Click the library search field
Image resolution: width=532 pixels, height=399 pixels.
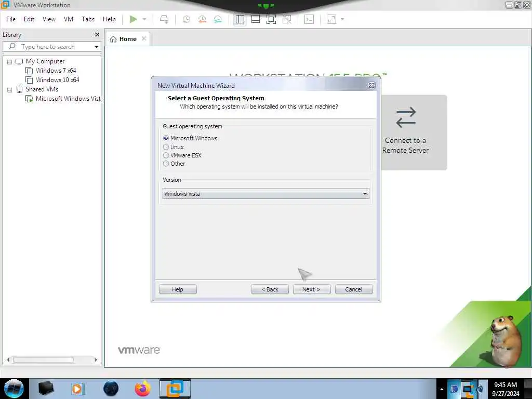[x=51, y=46]
